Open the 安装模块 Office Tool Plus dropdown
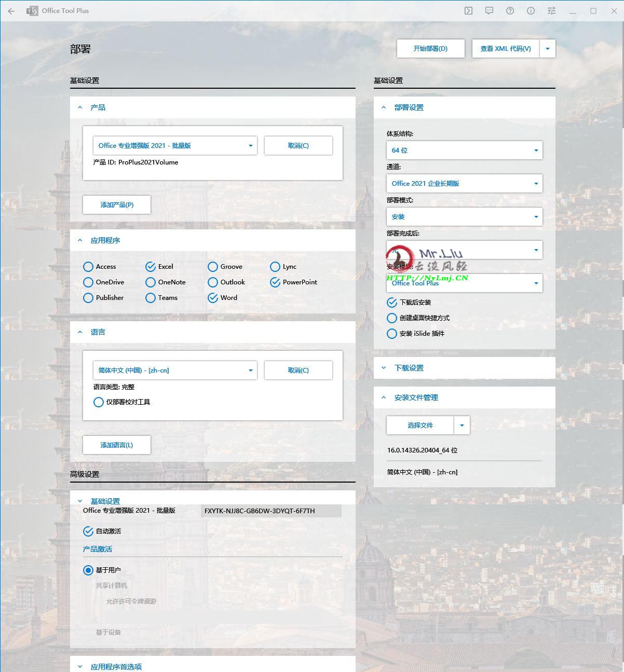Screen dimensions: 624x672 [x=465, y=283]
